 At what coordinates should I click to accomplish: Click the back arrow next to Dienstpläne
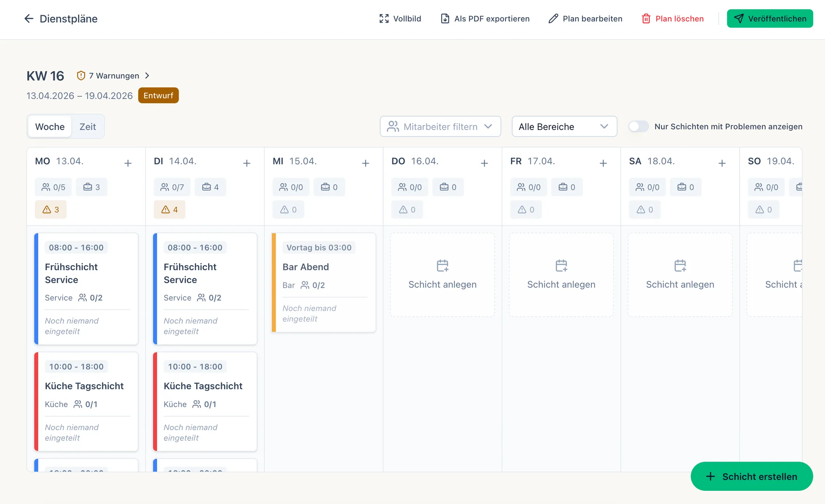29,19
